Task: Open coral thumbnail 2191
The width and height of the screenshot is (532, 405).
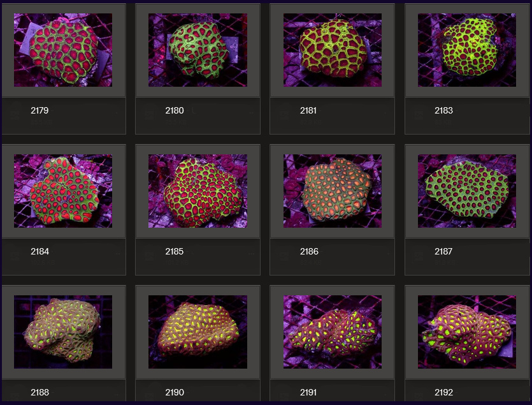Action: tap(333, 332)
